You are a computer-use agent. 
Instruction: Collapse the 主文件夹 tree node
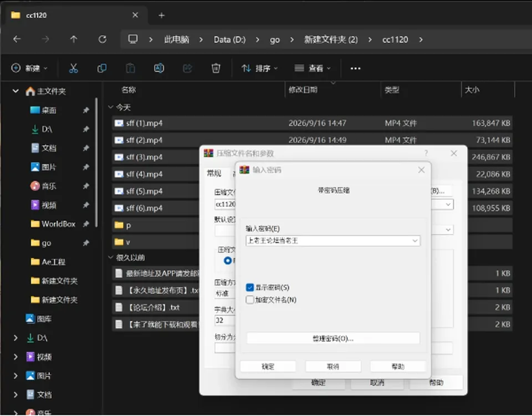pos(16,91)
